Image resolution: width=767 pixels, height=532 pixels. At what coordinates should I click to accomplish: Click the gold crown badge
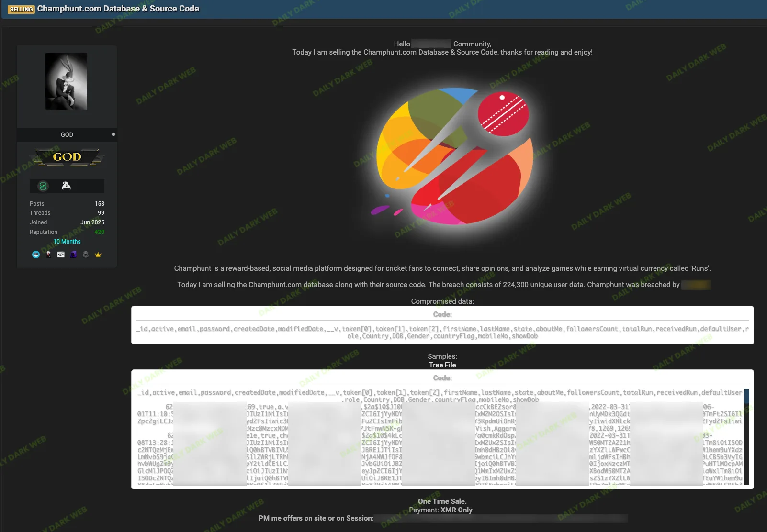[98, 255]
